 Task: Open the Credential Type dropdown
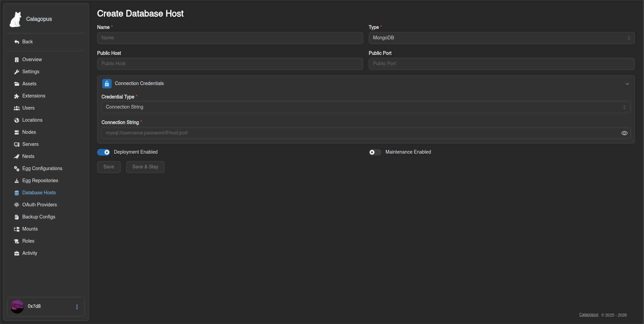365,107
